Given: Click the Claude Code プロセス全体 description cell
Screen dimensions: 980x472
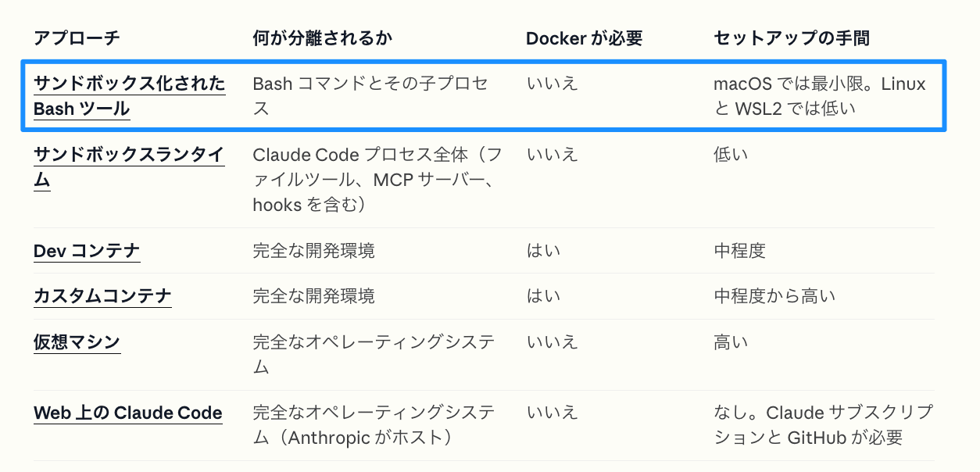Looking at the screenshot, I should pyautogui.click(x=377, y=179).
